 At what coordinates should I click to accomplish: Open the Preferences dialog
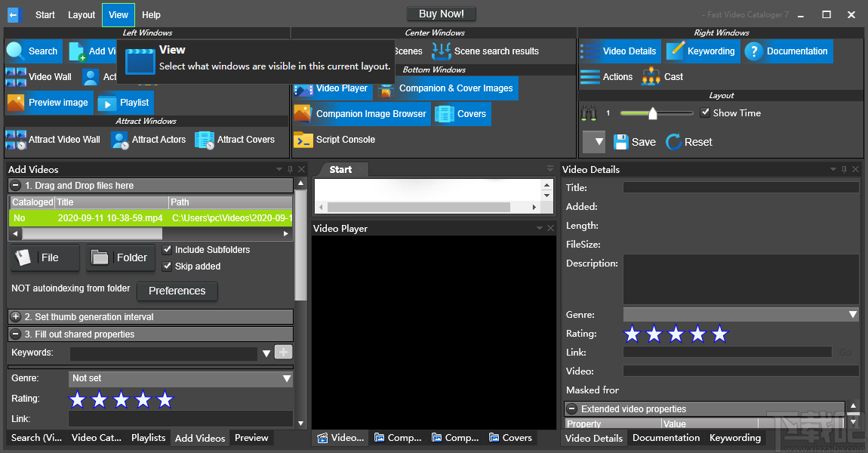click(177, 291)
